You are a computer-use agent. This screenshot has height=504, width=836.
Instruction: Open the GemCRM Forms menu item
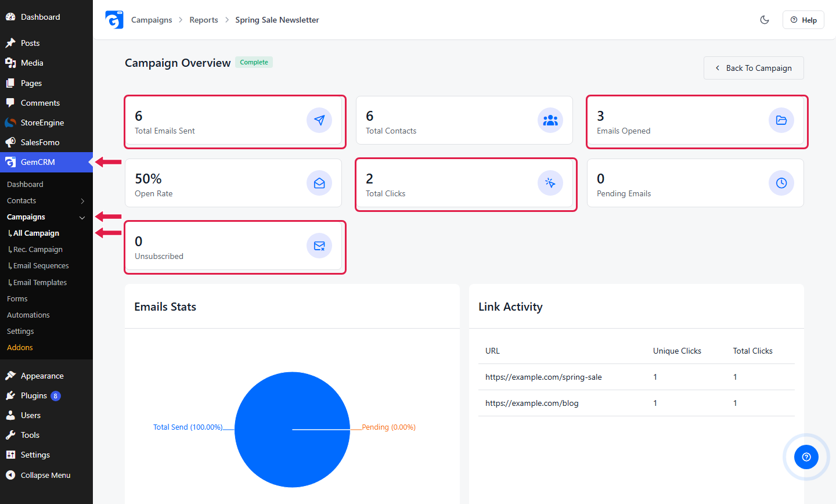[x=17, y=298]
